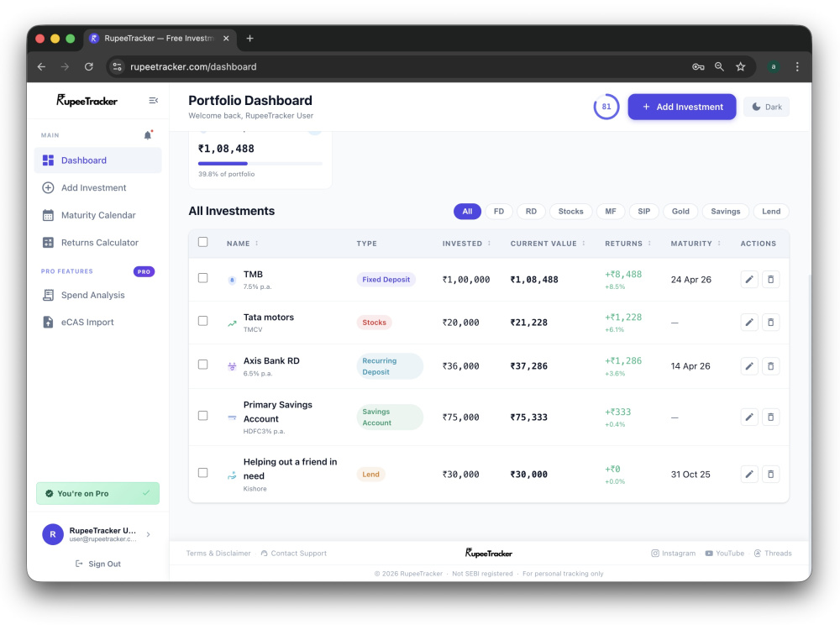The image size is (840, 630).
Task: Check the Axis Bank RD row checkbox
Action: (203, 365)
